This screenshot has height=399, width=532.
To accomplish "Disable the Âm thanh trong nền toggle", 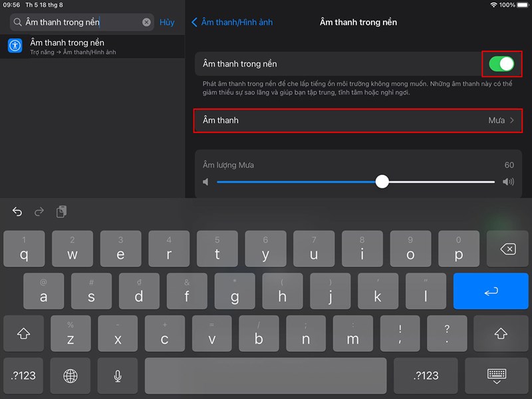I will (x=503, y=63).
